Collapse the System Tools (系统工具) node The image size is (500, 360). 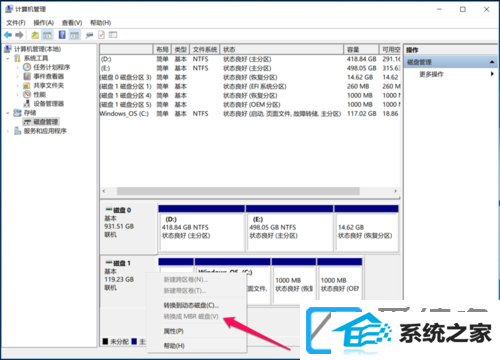8,58
